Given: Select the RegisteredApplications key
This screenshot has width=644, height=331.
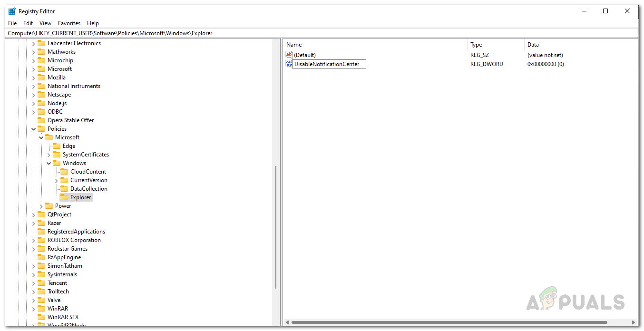Looking at the screenshot, I should pyautogui.click(x=76, y=232).
